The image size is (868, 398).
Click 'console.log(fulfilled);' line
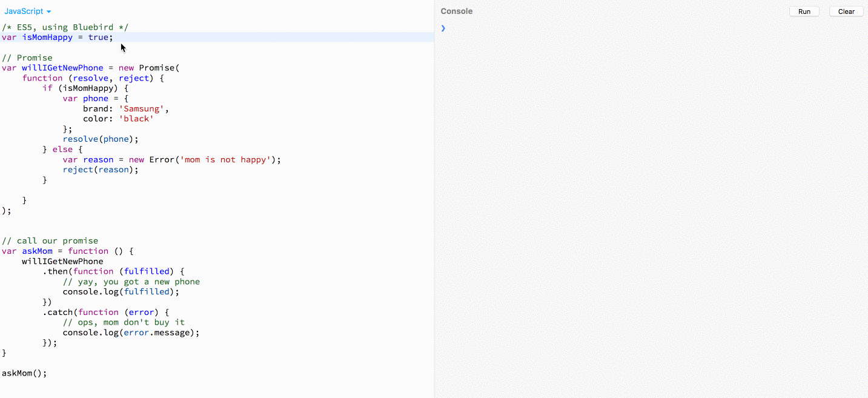121,291
